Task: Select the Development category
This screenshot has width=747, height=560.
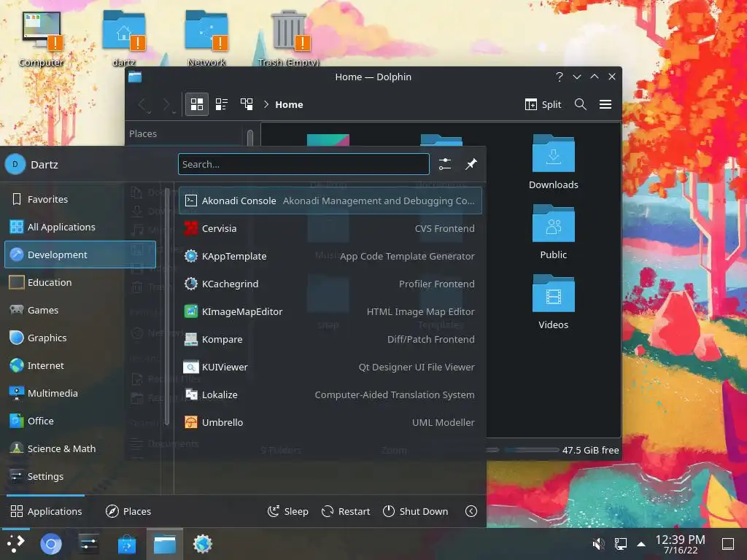Action: click(80, 254)
